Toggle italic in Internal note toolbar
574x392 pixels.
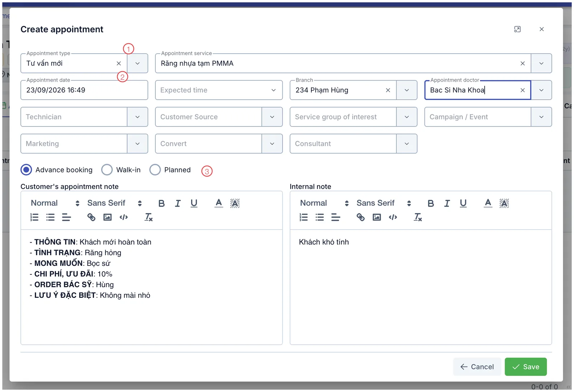coord(447,204)
